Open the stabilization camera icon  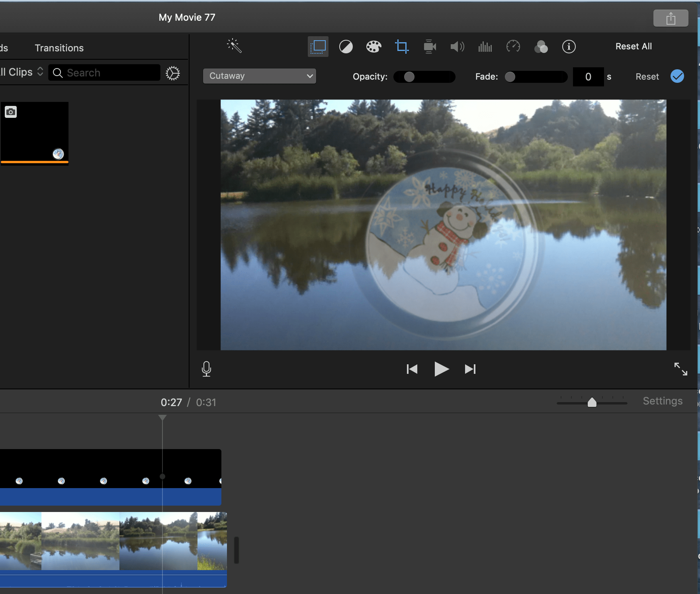429,47
